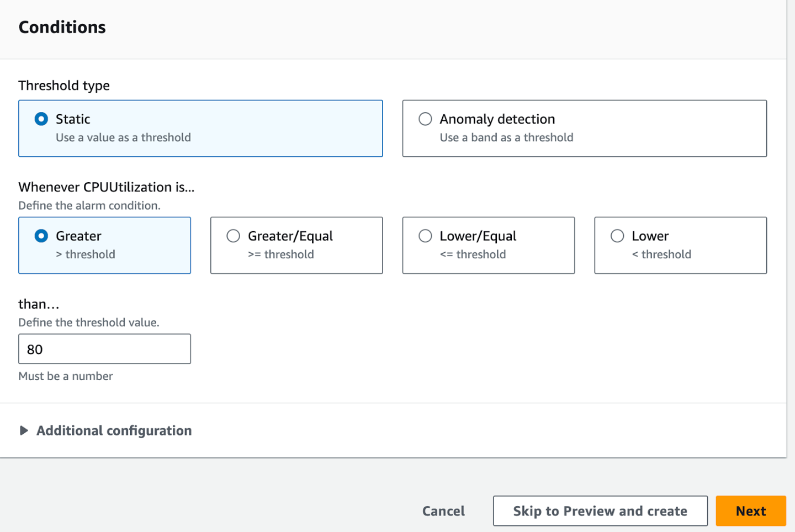Viewport: 795px width, 532px height.
Task: Click Skip to Preview and create
Action: click(x=600, y=510)
